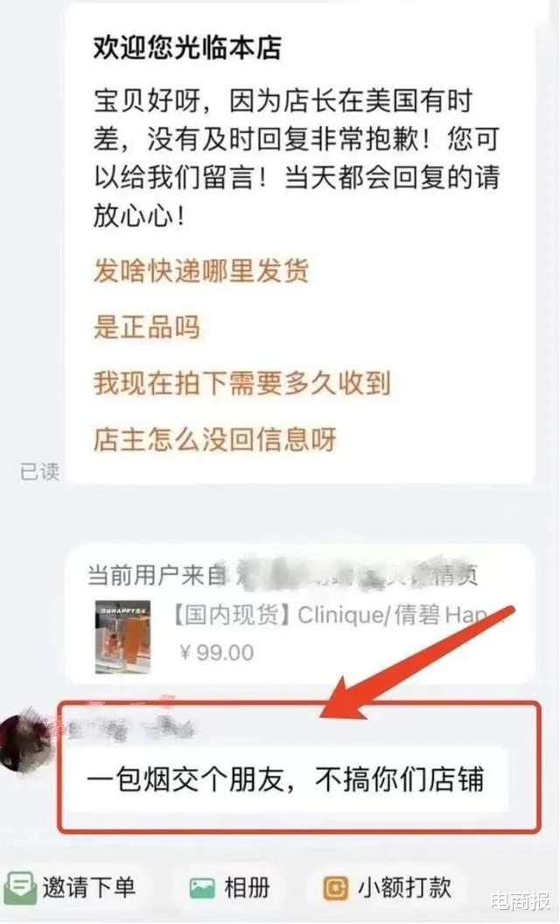Select the 相册 label
The image size is (560, 924).
pyautogui.click(x=247, y=888)
